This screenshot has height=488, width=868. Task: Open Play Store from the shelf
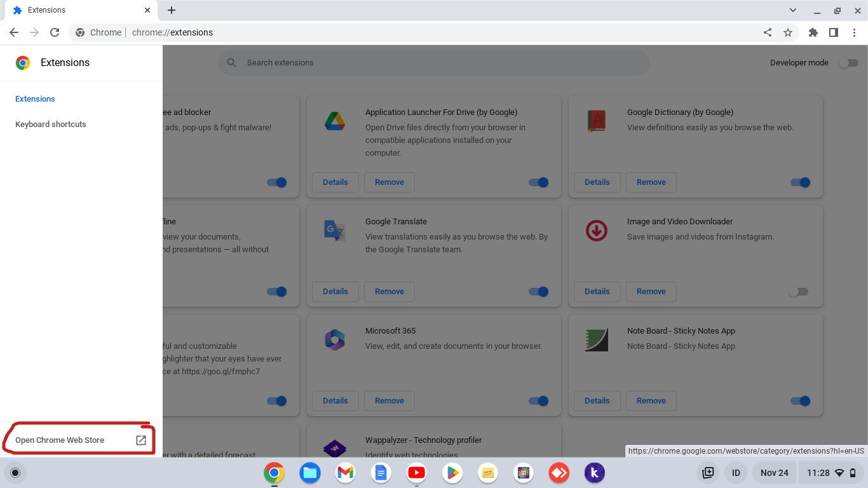click(452, 473)
